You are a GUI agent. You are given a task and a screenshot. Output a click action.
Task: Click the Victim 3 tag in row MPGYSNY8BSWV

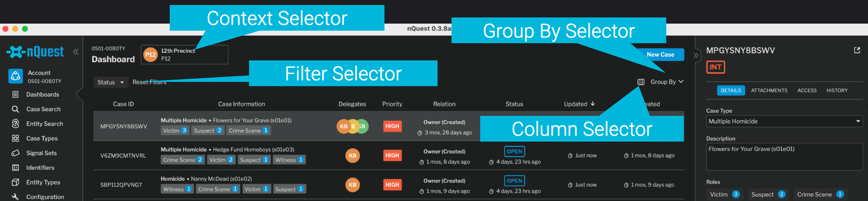click(175, 130)
